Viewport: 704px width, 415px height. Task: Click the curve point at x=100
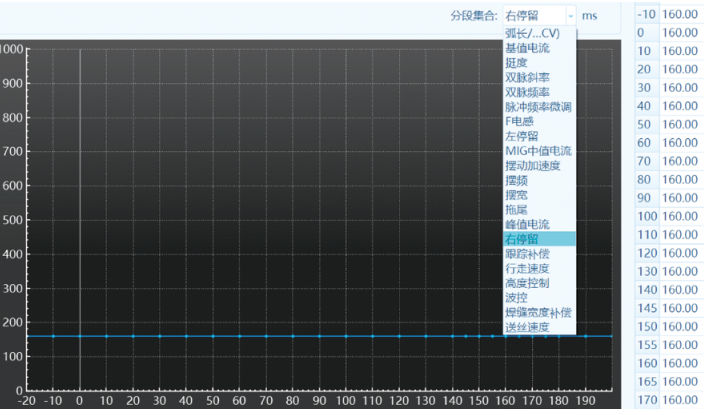tap(346, 336)
